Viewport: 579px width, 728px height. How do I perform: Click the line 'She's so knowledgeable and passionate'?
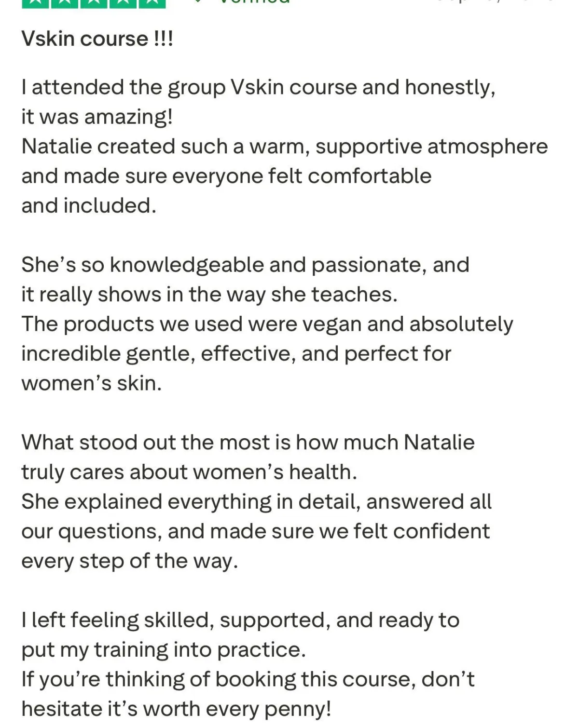pyautogui.click(x=245, y=265)
